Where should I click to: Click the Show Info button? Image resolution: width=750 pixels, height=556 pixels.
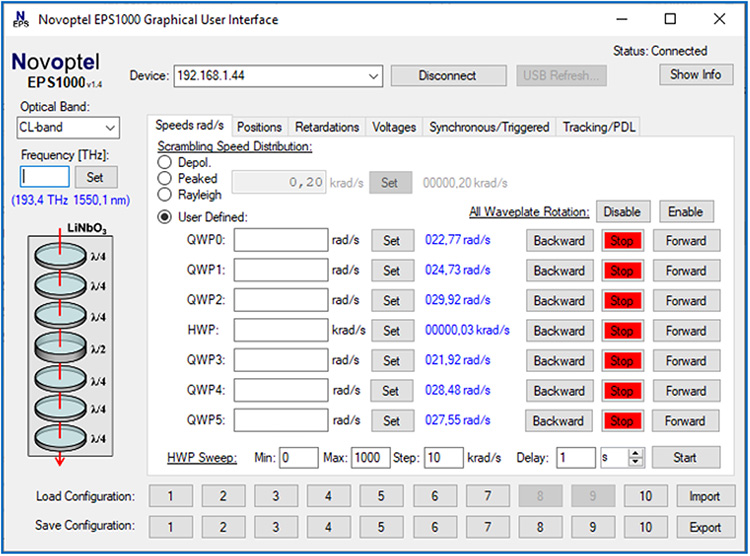[695, 75]
